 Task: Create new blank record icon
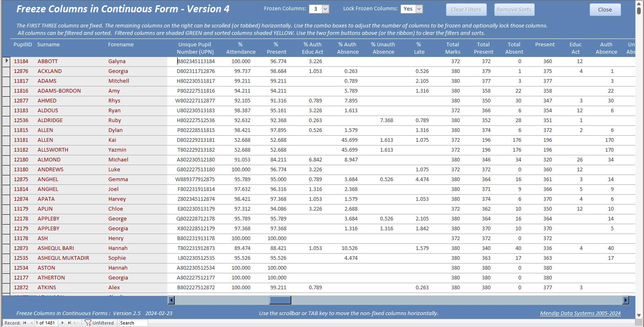[x=76, y=323]
